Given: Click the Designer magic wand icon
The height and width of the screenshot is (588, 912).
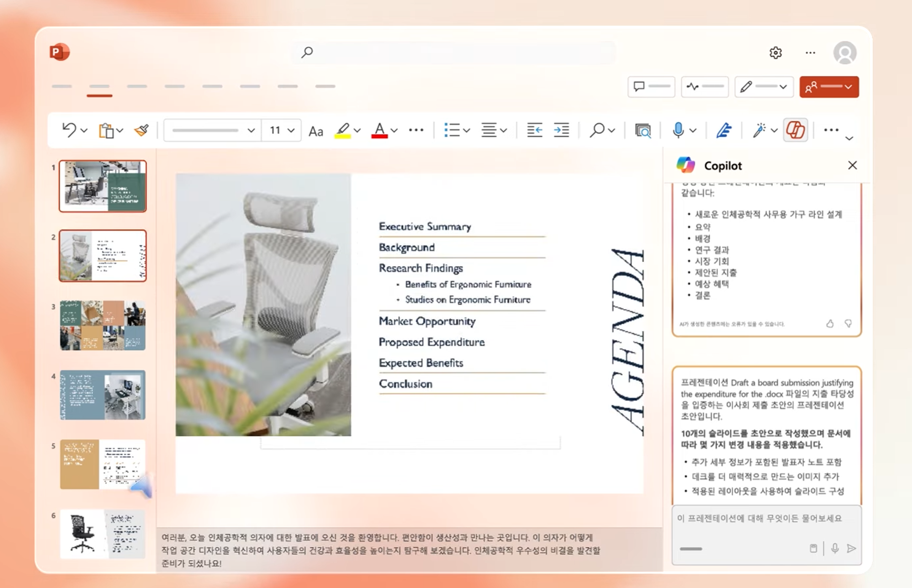Looking at the screenshot, I should point(759,130).
